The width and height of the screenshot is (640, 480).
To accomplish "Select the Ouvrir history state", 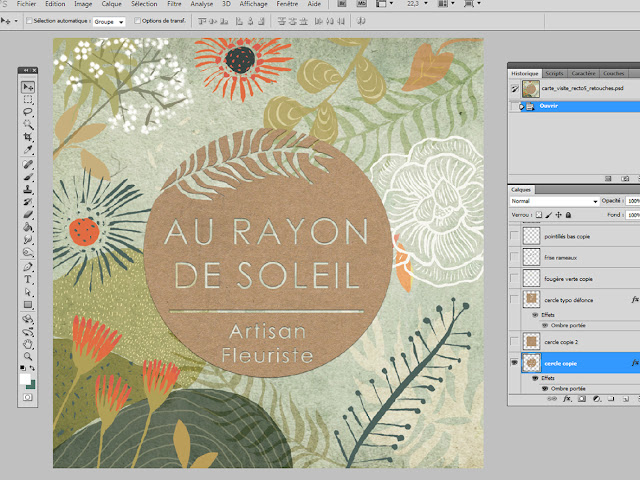I will (574, 106).
